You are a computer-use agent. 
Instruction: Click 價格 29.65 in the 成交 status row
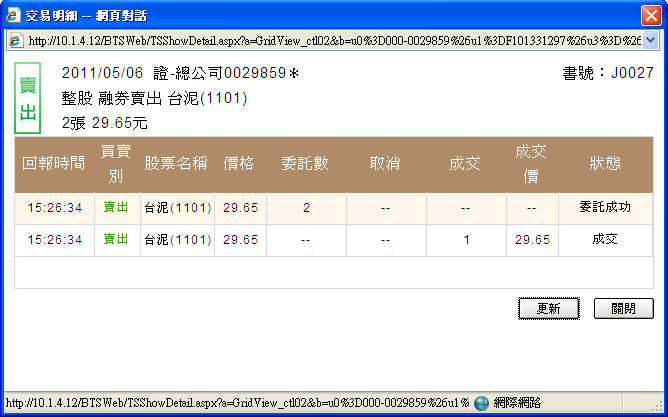pyautogui.click(x=241, y=240)
